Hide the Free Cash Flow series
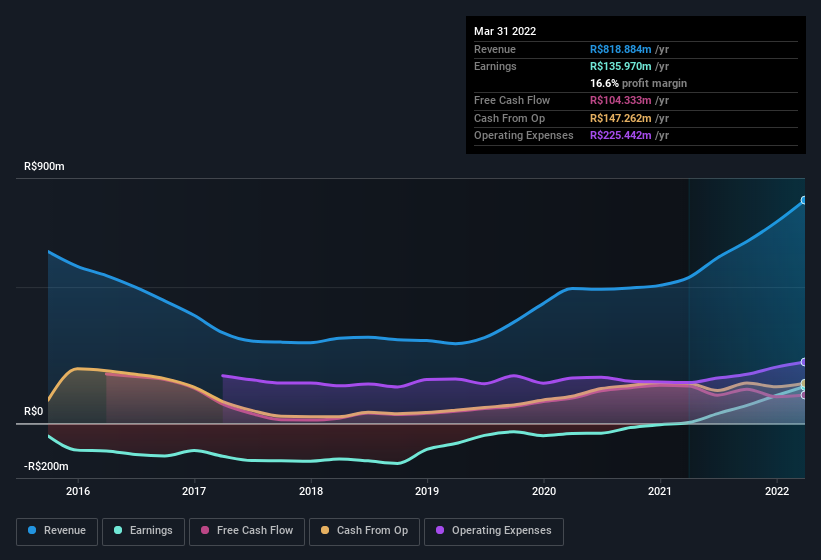Image resolution: width=821 pixels, height=560 pixels. (247, 531)
